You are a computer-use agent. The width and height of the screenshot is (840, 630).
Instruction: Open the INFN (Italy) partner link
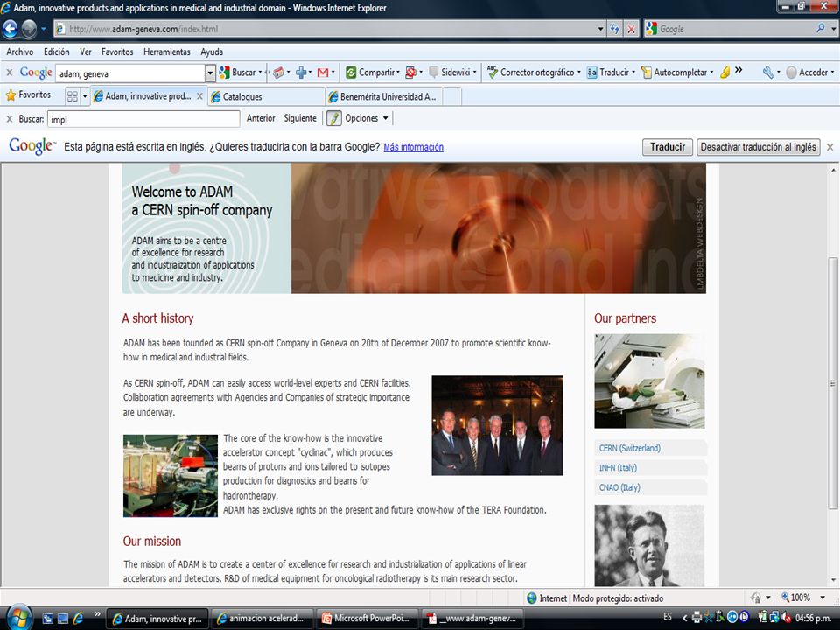(618, 467)
